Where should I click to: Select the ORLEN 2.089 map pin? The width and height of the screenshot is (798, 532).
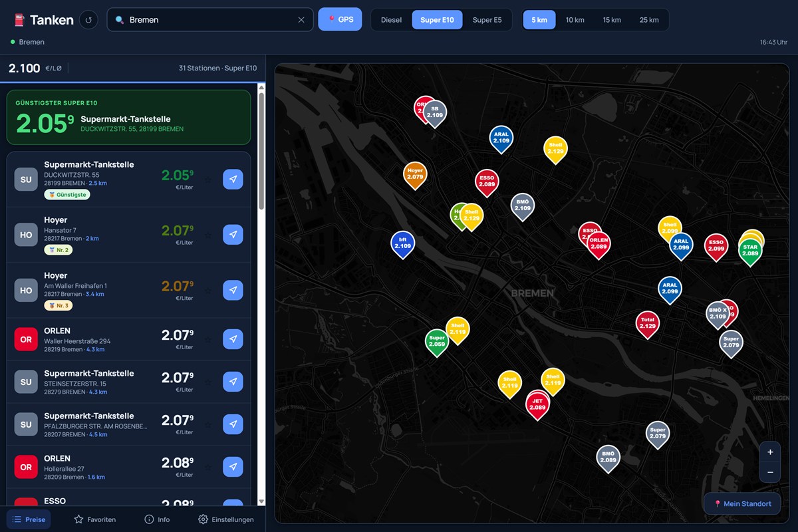598,243
